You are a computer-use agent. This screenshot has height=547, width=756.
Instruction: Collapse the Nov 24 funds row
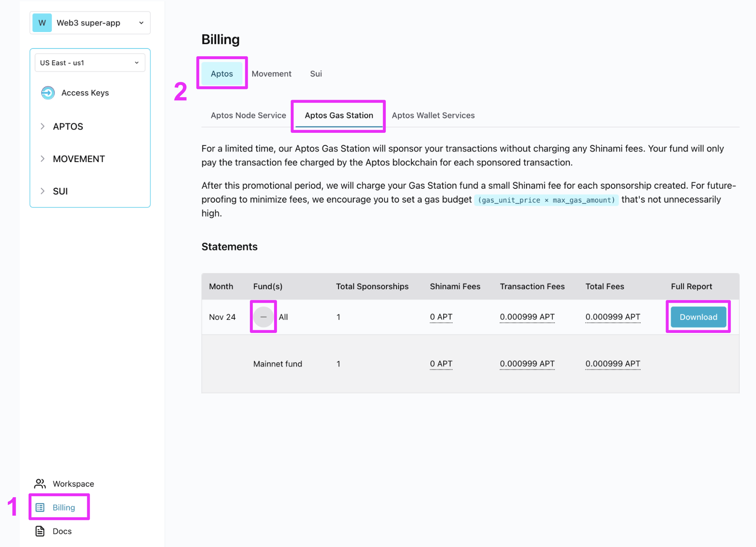pyautogui.click(x=263, y=317)
